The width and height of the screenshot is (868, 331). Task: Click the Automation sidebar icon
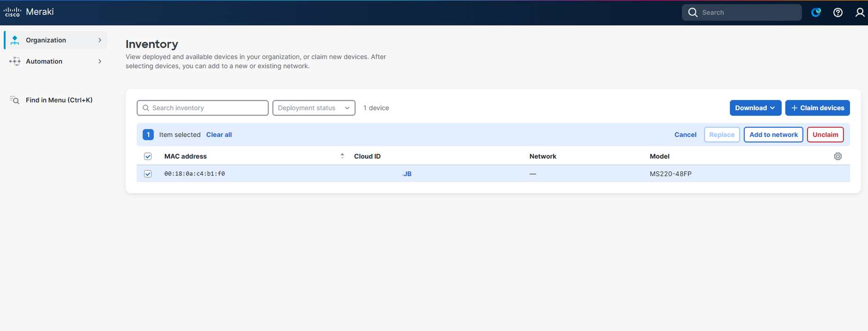(15, 61)
